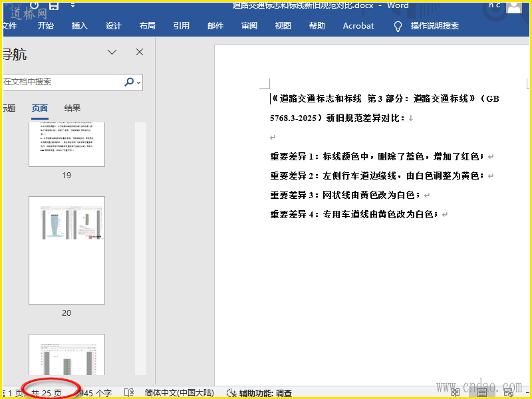The width and height of the screenshot is (532, 399).
Task: Click the user account avatar
Action: coord(513,7)
